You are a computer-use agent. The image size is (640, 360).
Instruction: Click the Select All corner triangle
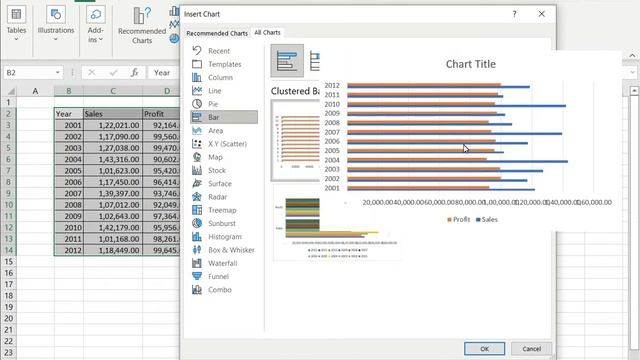[11, 91]
